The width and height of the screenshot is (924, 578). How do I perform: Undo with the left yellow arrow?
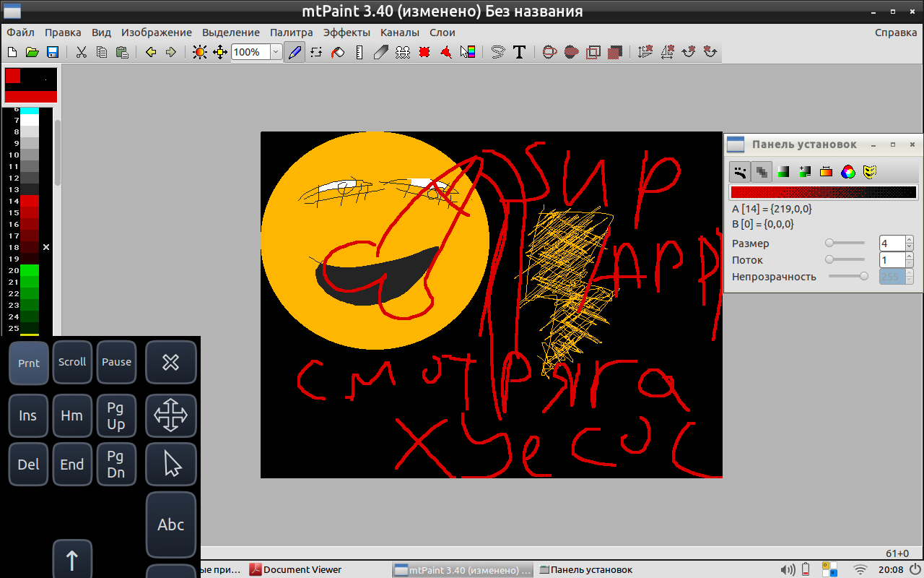tap(151, 52)
